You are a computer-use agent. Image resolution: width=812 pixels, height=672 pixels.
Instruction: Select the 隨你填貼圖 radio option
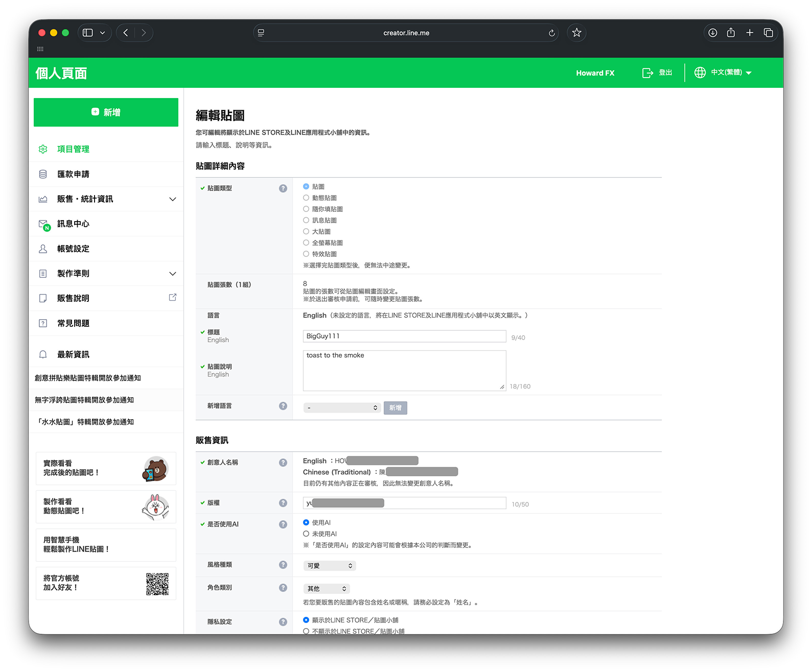pos(306,209)
